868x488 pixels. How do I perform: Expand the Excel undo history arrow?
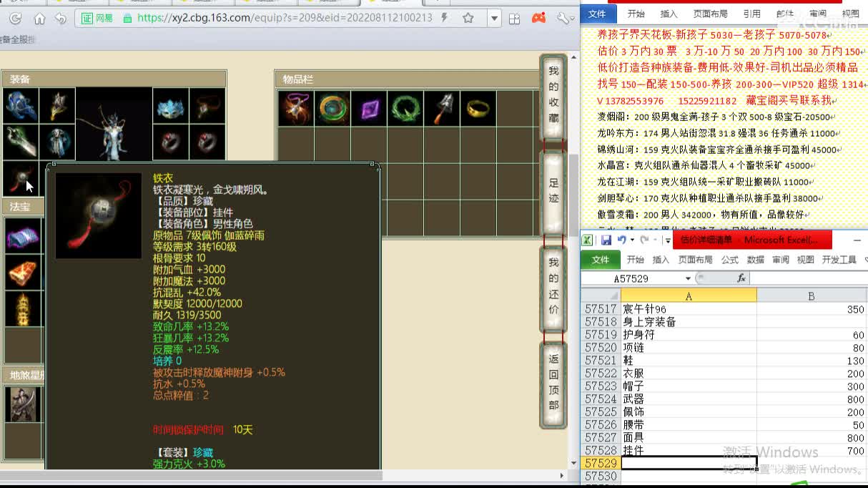click(x=632, y=240)
